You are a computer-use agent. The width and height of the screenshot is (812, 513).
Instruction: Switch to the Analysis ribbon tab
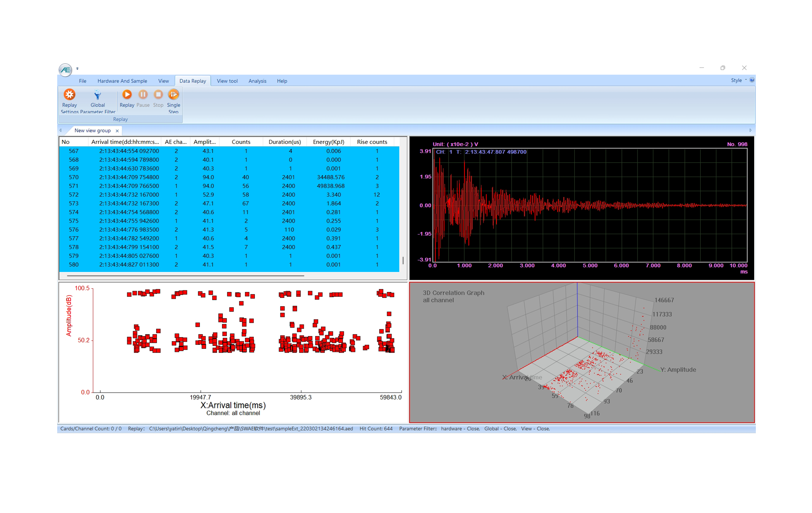pyautogui.click(x=257, y=81)
